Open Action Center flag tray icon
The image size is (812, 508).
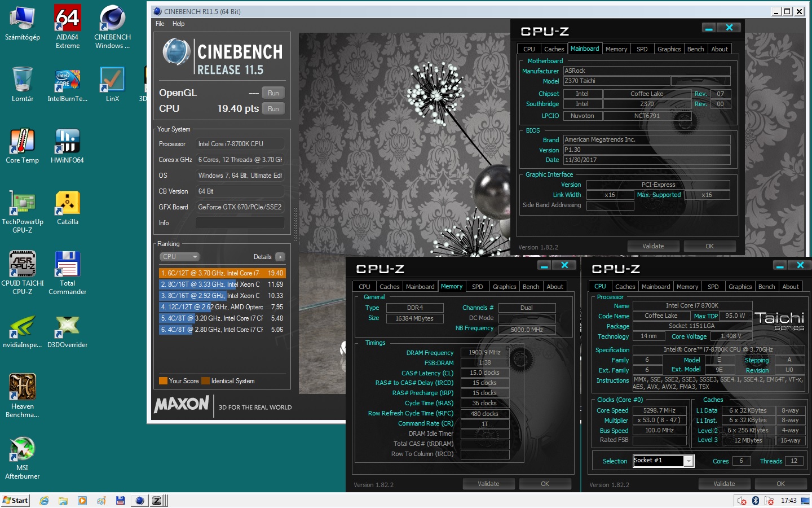[770, 501]
